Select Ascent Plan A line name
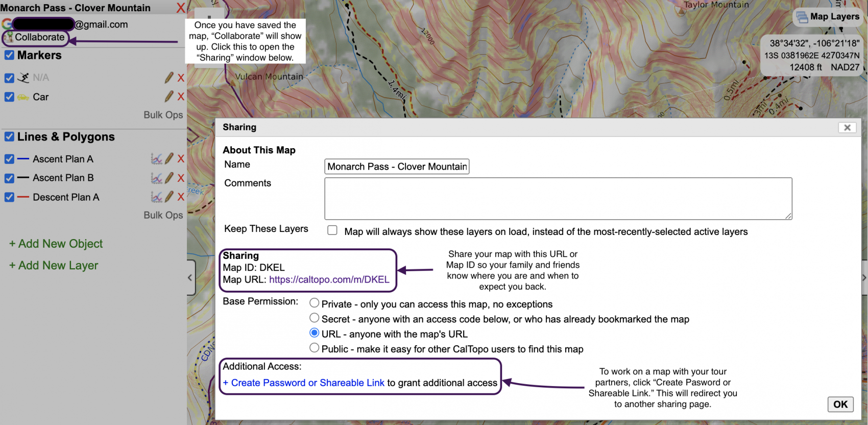Image resolution: width=868 pixels, height=425 pixels. pyautogui.click(x=63, y=159)
